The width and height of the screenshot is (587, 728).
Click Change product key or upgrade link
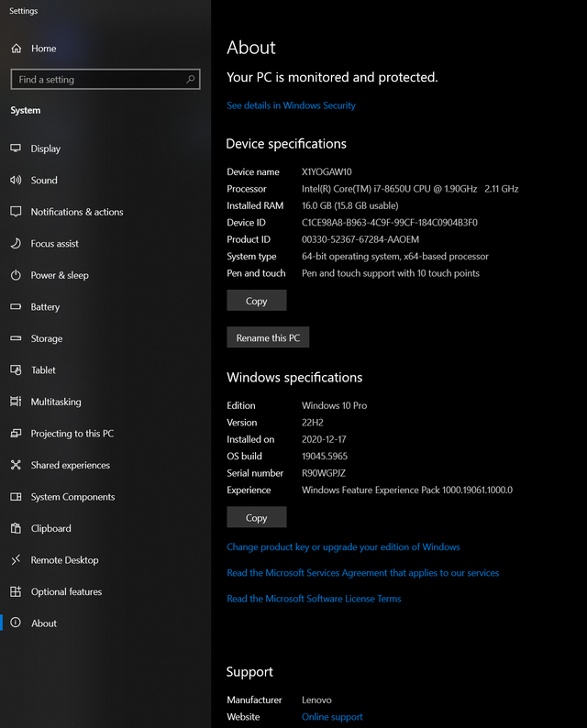tap(343, 547)
